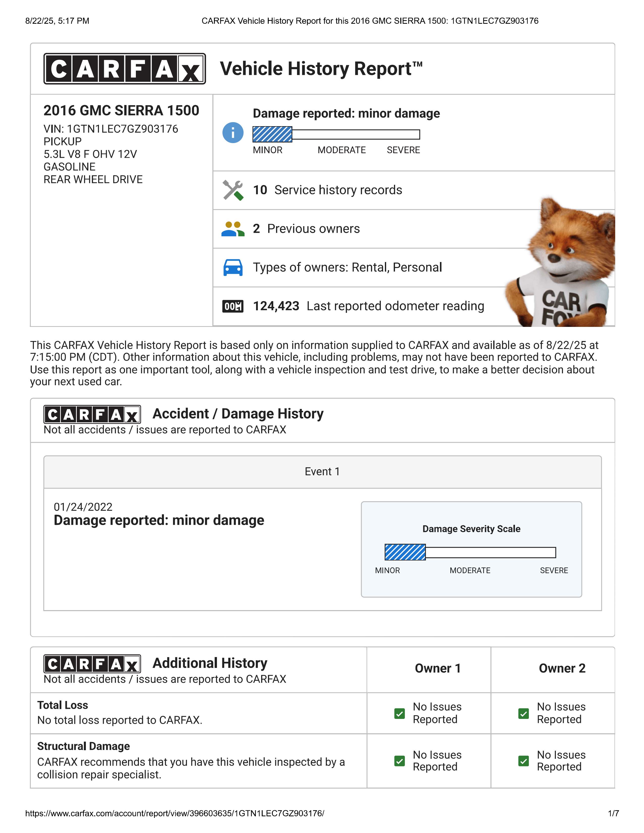Click the Car Fox mascot image

click(x=560, y=262)
